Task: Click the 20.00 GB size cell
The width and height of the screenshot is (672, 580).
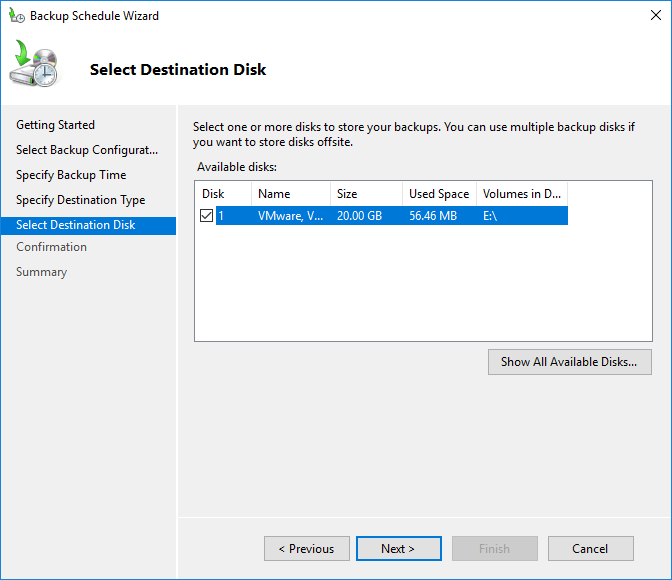Action: click(x=359, y=216)
